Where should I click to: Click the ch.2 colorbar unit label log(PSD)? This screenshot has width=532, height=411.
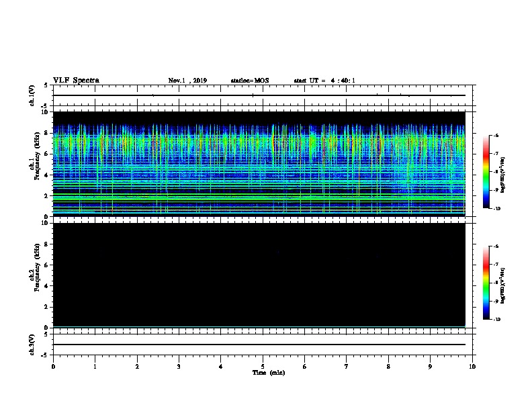click(x=502, y=286)
